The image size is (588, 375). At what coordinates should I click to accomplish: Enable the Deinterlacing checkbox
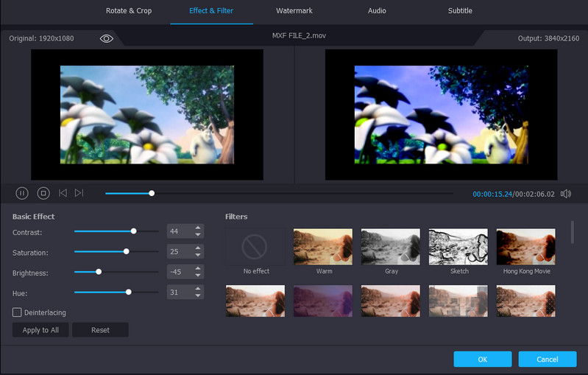pyautogui.click(x=17, y=312)
